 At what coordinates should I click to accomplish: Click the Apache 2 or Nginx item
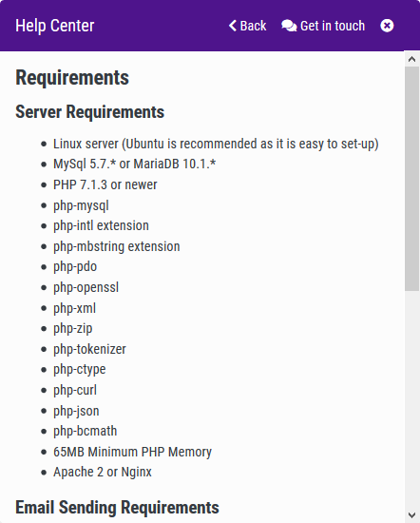tap(103, 473)
